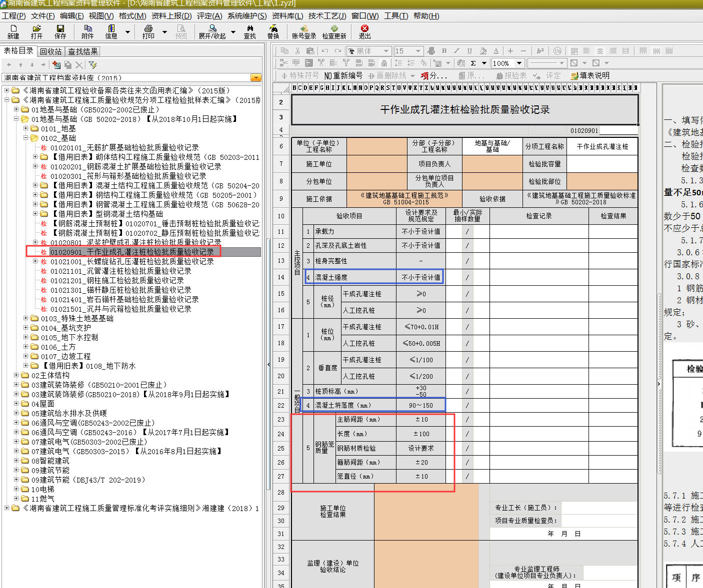
Task: Click the delete X icon in directory toolbar
Action: coord(79,65)
